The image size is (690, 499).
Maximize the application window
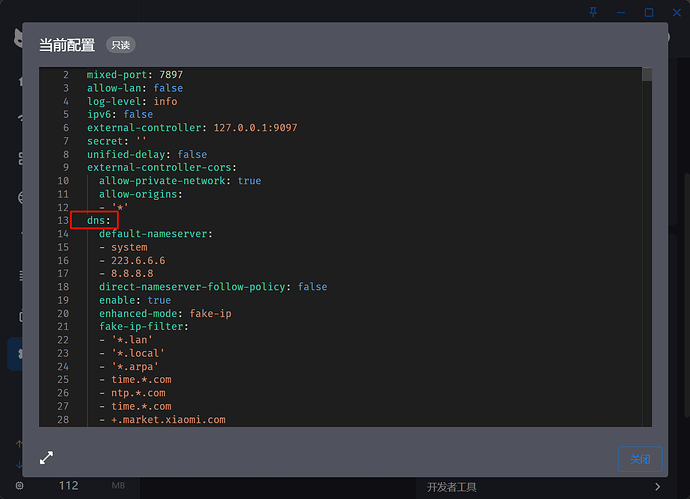tap(649, 12)
